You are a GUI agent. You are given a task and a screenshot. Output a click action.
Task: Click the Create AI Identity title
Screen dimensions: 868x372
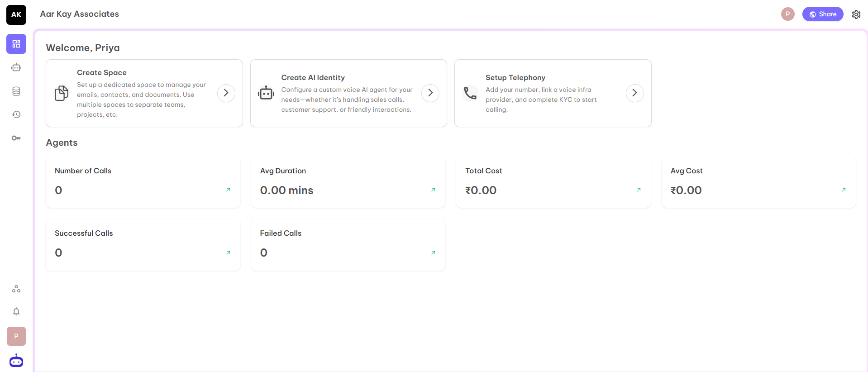[x=313, y=77]
